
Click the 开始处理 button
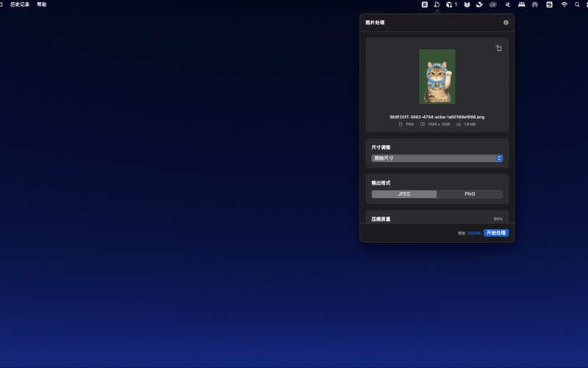[x=495, y=233]
